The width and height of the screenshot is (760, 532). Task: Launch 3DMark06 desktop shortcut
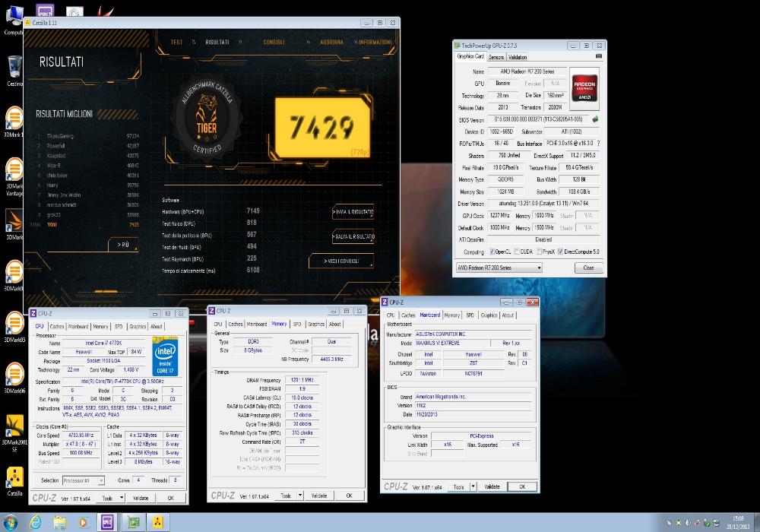14,378
